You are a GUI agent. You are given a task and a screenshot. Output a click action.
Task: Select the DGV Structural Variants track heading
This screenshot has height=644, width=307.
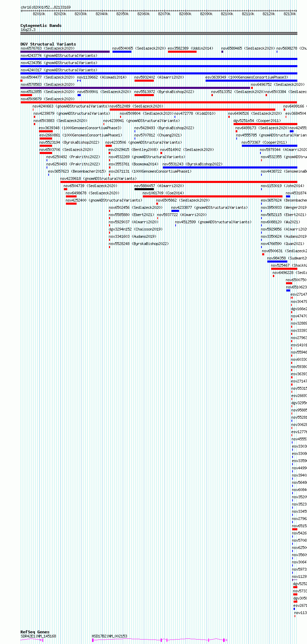[x=48, y=44]
